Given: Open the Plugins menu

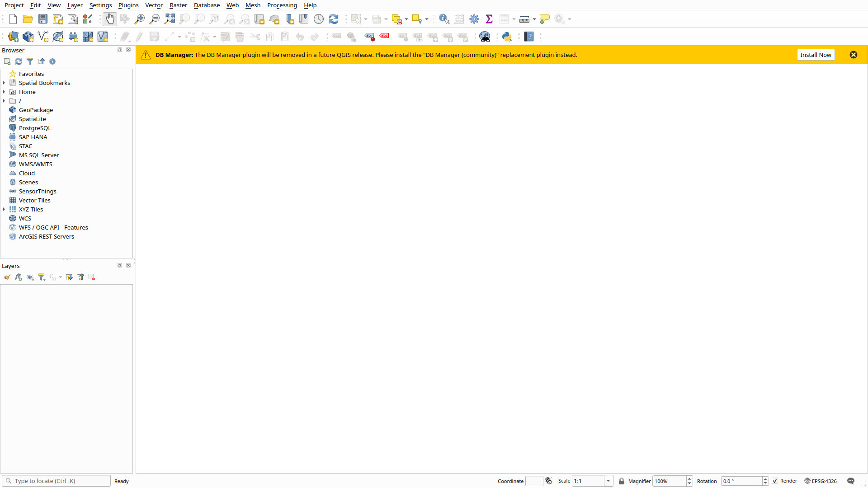Looking at the screenshot, I should click(x=128, y=5).
